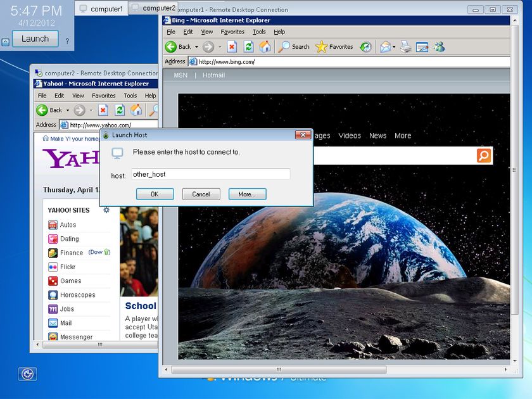
Task: Click Back arrow in Yahoo browser window
Action: [x=42, y=110]
